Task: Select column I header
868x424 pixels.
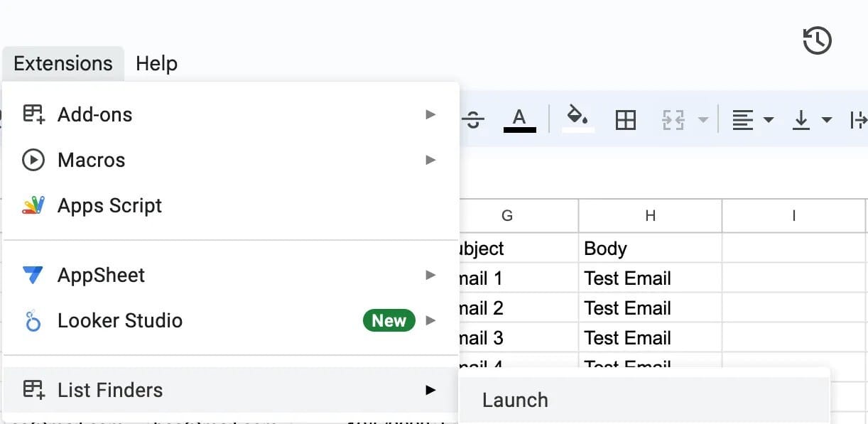Action: (795, 216)
